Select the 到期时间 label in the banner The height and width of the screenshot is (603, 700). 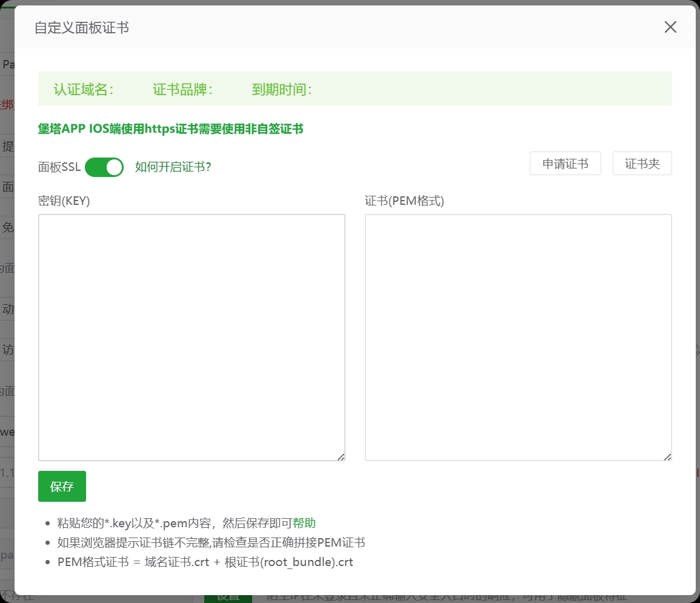click(x=282, y=90)
